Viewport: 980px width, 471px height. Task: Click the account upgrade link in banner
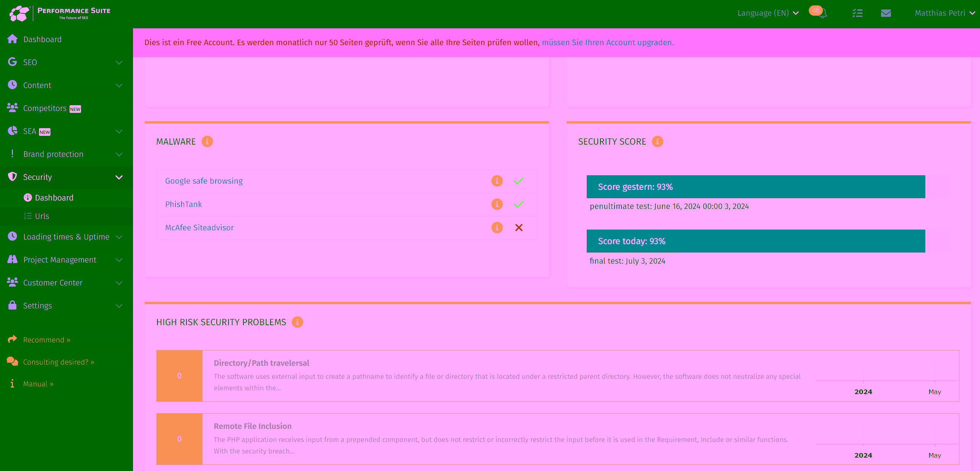(x=607, y=42)
